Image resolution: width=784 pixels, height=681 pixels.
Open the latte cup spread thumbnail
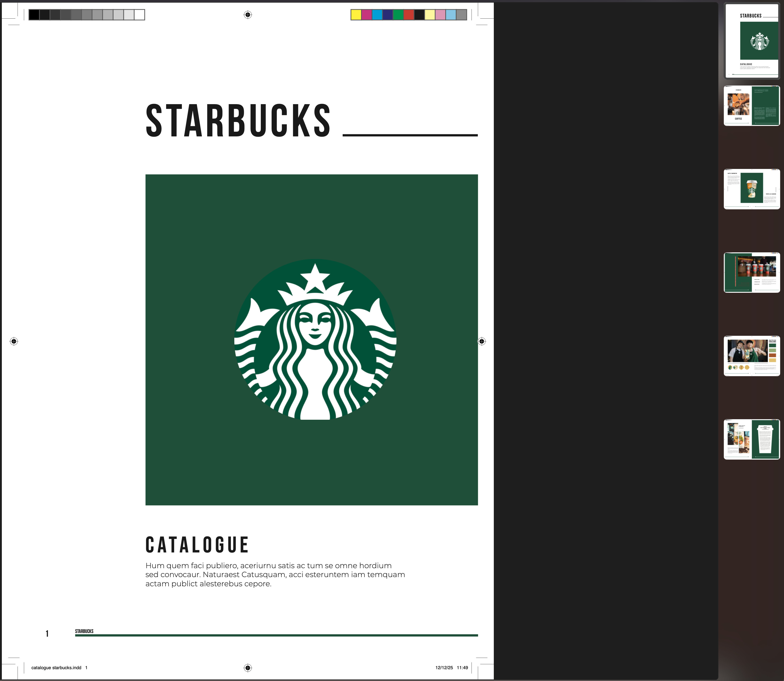tap(752, 189)
